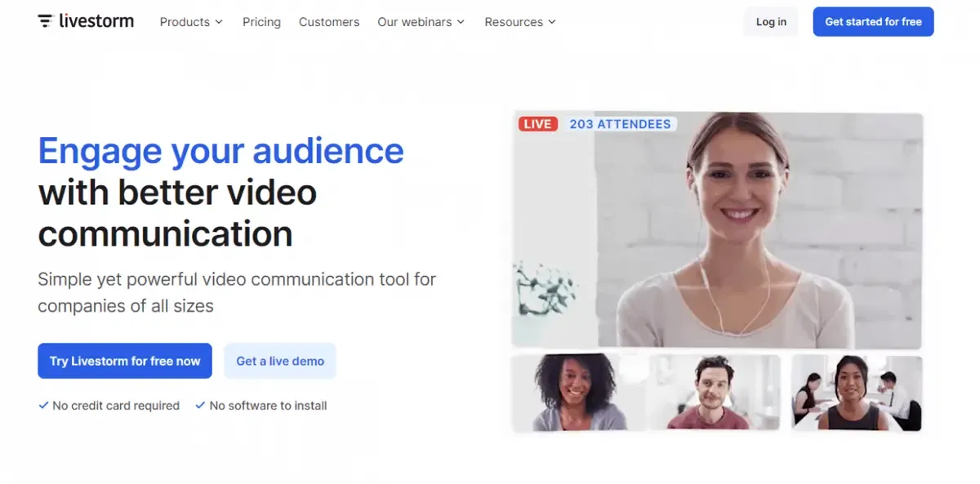Click the Engage your audience headline
This screenshot has width=980, height=484.
click(221, 151)
